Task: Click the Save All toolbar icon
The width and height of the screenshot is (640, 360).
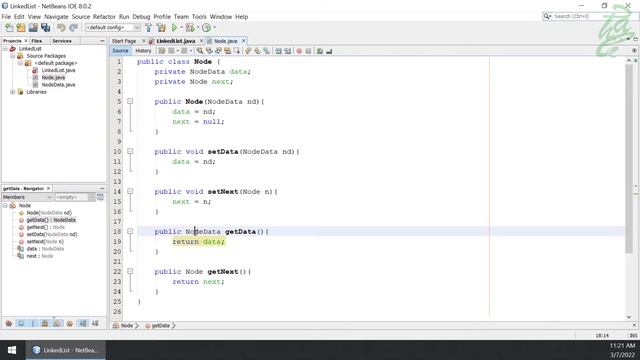Action: tap(45, 28)
